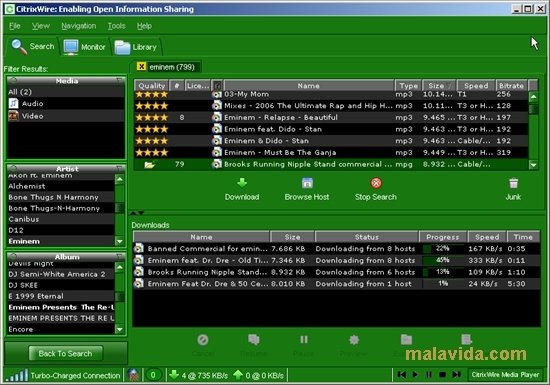Click the green upload arrow in status bar
The image size is (550, 385).
pyautogui.click(x=238, y=375)
